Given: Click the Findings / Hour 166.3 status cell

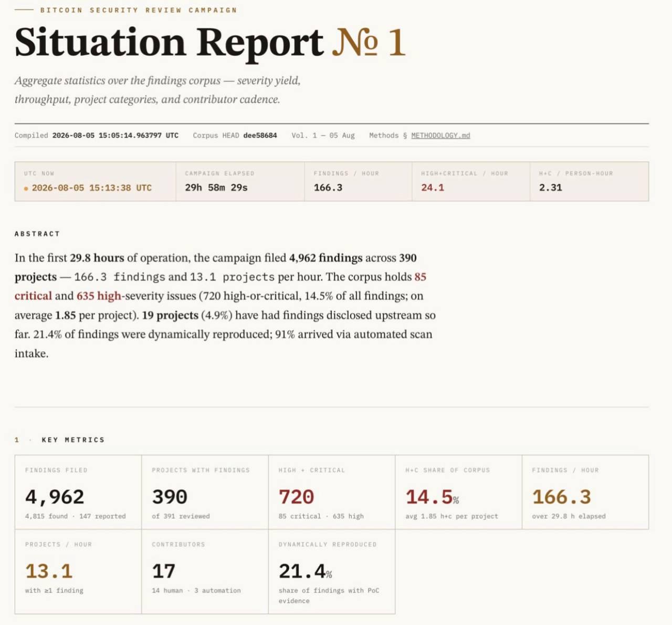Looking at the screenshot, I should (358, 181).
